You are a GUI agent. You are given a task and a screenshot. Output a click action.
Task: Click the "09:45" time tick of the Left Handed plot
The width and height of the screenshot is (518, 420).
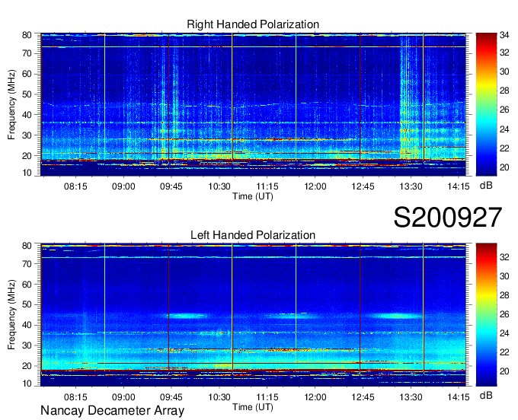click(x=171, y=397)
